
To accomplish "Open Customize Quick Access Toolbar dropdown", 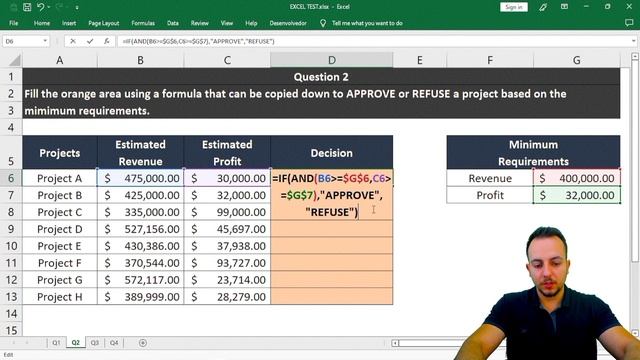I will point(77,7).
